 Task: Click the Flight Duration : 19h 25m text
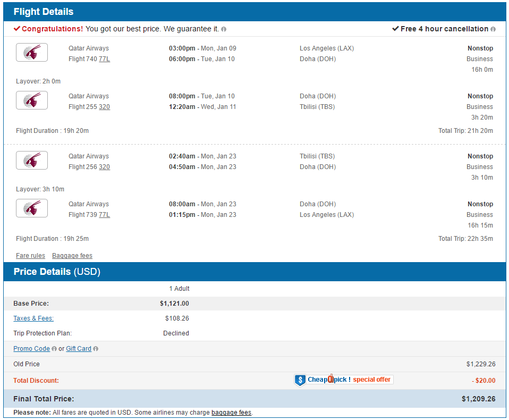[52, 238]
